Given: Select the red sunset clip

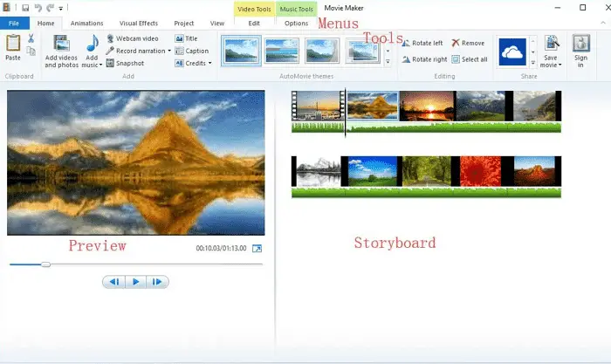Looking at the screenshot, I should 427,106.
